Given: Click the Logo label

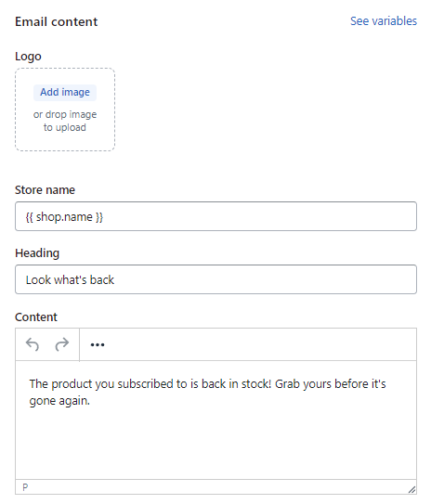Looking at the screenshot, I should click(x=28, y=57).
